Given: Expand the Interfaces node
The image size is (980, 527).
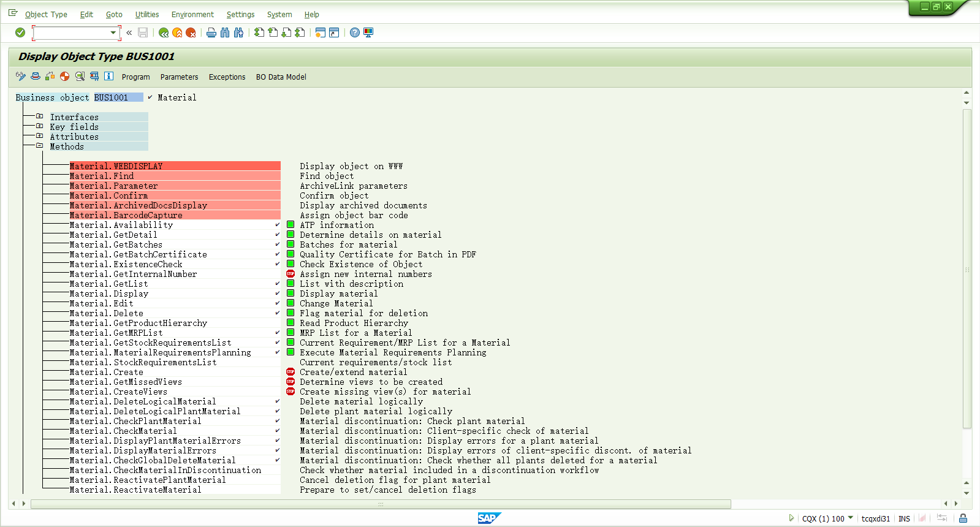Looking at the screenshot, I should click(x=40, y=116).
